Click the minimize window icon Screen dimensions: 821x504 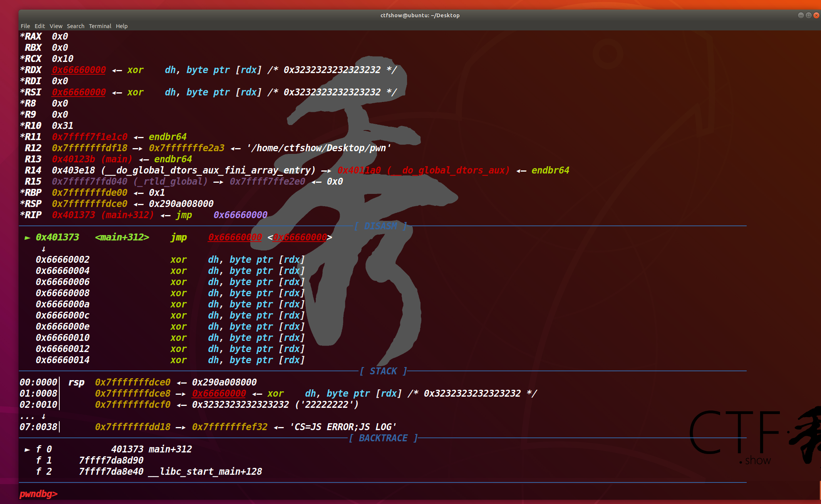pyautogui.click(x=801, y=15)
